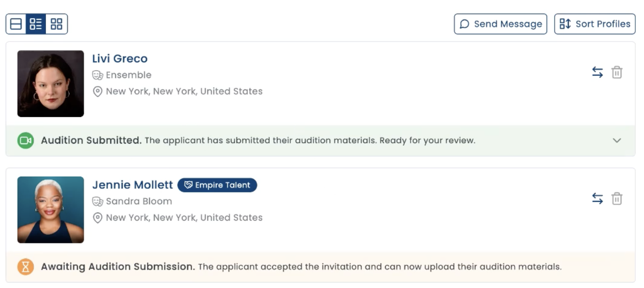Click the green video camera status icon
The image size is (644, 288).
(26, 141)
